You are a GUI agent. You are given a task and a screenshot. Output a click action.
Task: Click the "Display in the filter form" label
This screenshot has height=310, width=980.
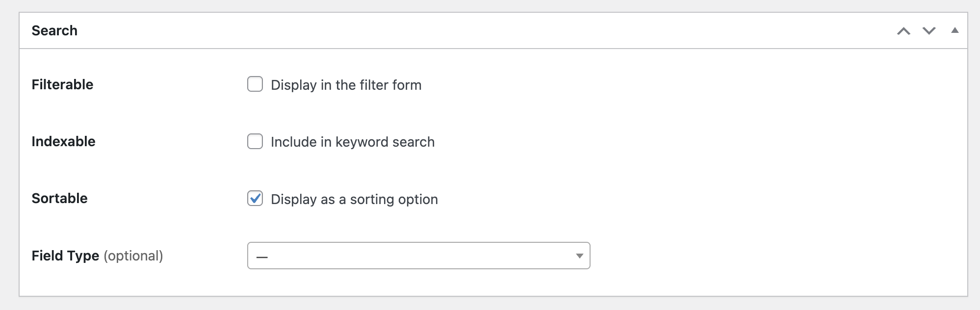tap(346, 85)
